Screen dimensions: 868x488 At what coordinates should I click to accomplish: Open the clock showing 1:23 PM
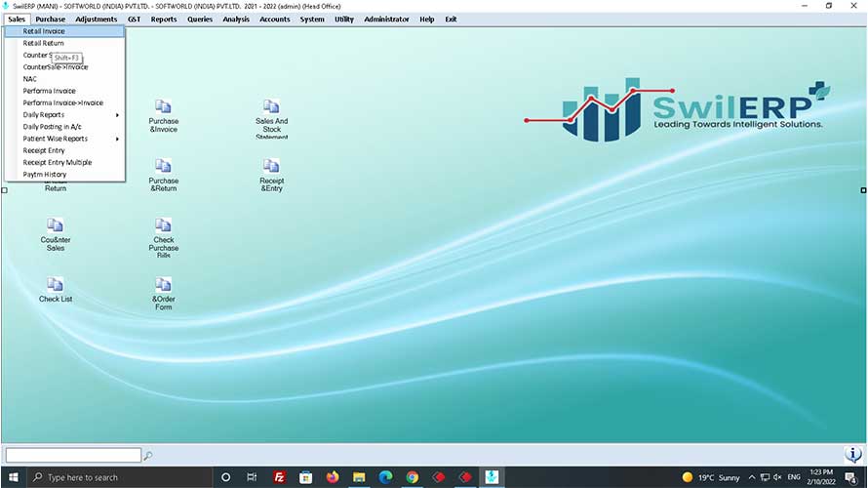click(x=821, y=477)
